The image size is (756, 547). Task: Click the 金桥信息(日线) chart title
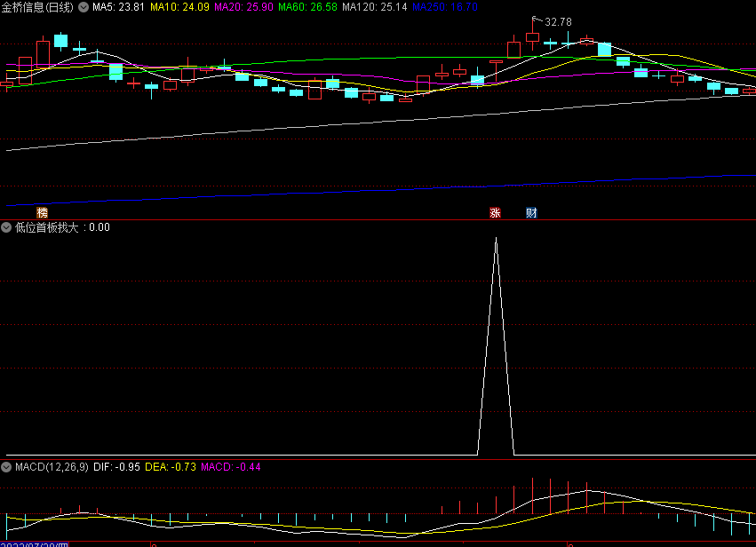[x=37, y=7]
